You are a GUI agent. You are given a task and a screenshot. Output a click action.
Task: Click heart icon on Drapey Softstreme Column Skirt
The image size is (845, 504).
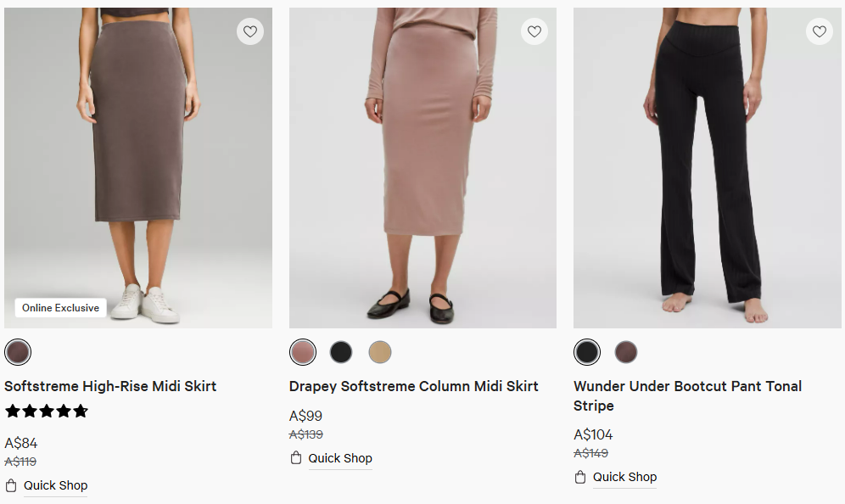(534, 31)
